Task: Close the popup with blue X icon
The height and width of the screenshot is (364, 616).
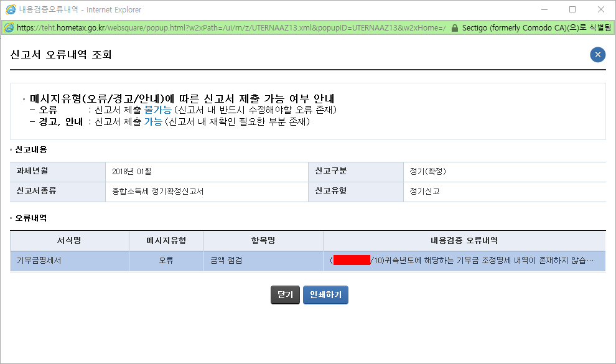Action: (597, 55)
